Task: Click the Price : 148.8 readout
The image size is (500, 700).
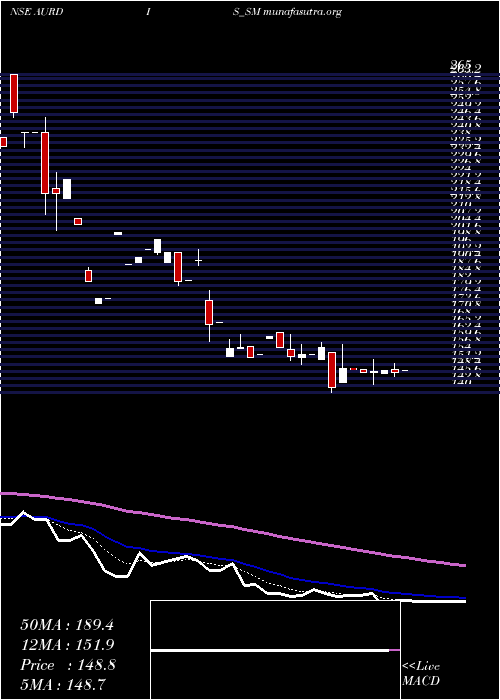Action: [68, 665]
